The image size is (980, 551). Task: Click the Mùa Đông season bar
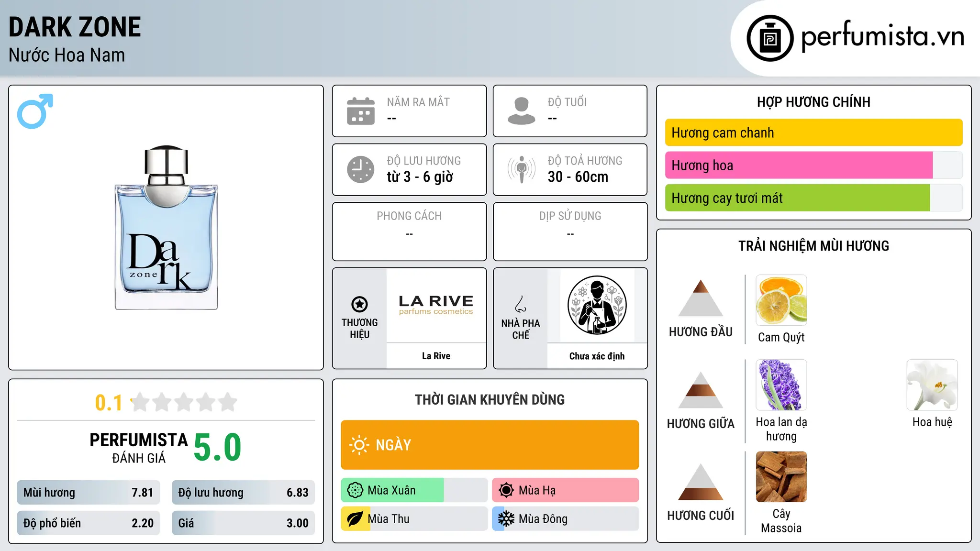coord(566,519)
